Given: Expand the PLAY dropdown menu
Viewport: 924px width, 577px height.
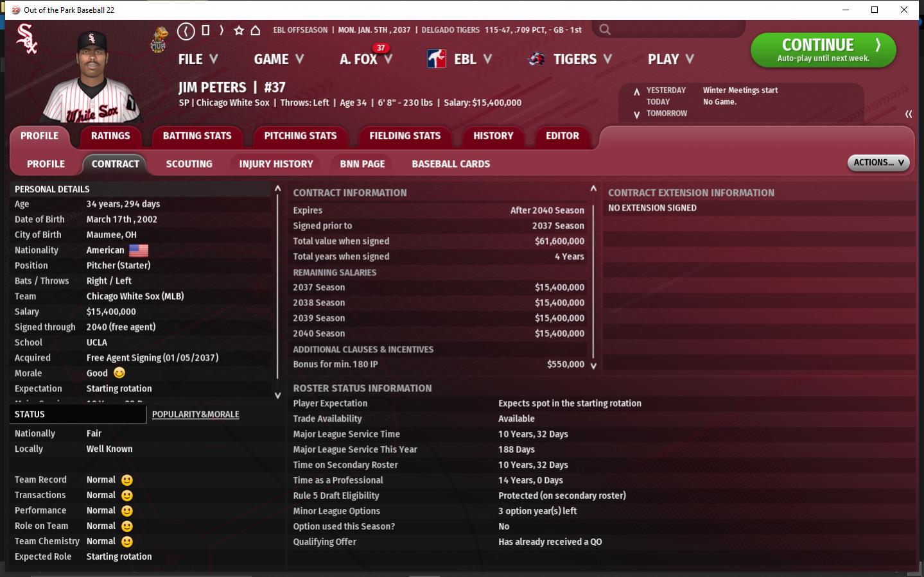Looking at the screenshot, I should pos(670,59).
